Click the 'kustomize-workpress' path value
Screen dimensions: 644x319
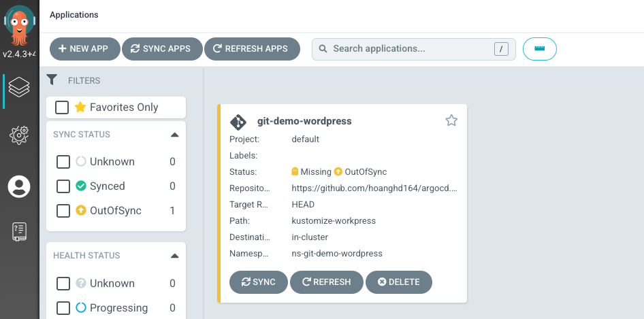click(x=334, y=221)
